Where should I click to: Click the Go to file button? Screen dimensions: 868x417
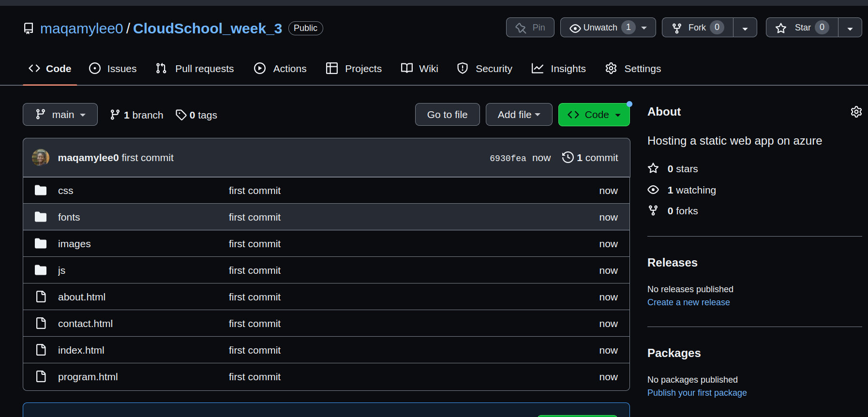(447, 115)
